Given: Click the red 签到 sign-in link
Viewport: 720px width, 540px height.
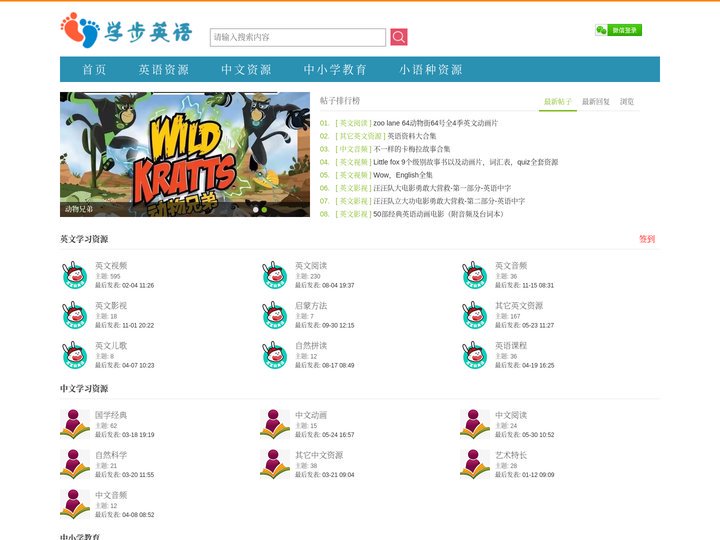Looking at the screenshot, I should pos(647,239).
